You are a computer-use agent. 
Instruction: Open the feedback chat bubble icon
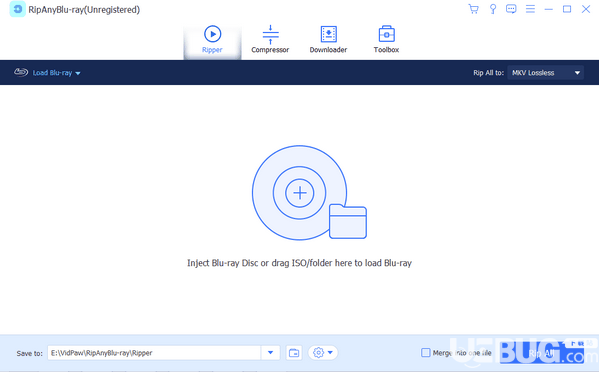tap(511, 9)
